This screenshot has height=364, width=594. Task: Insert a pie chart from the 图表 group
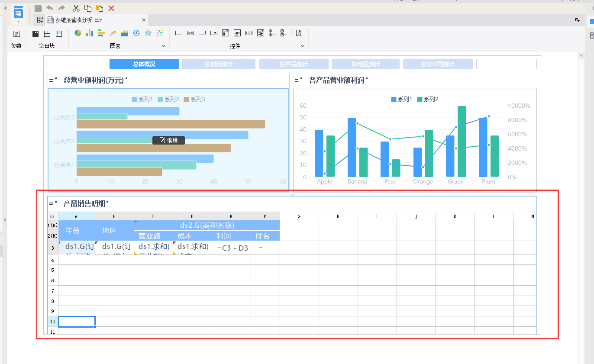78,33
